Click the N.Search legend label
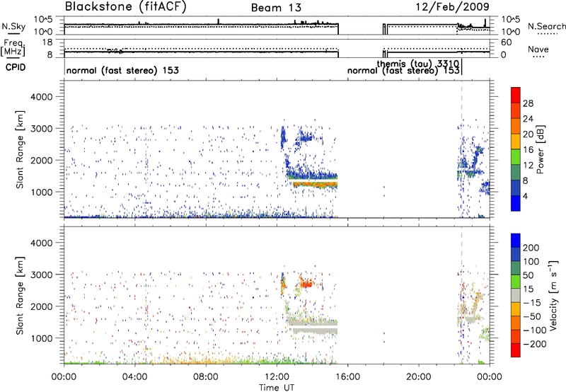 tap(546, 26)
